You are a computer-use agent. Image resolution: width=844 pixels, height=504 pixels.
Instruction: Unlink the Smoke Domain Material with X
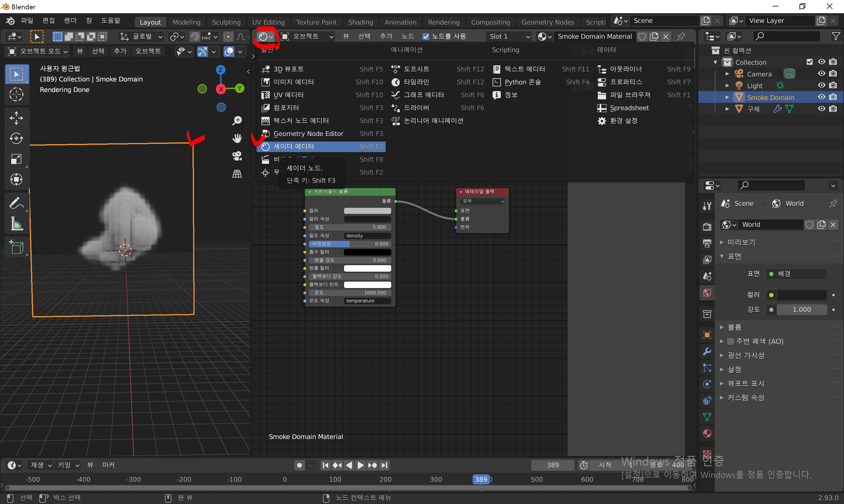(666, 36)
